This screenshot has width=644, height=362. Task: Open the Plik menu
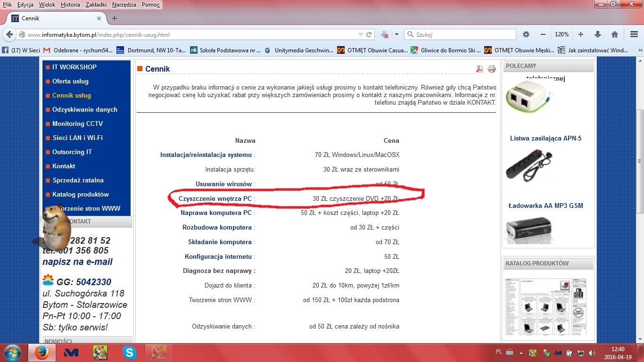tap(7, 5)
